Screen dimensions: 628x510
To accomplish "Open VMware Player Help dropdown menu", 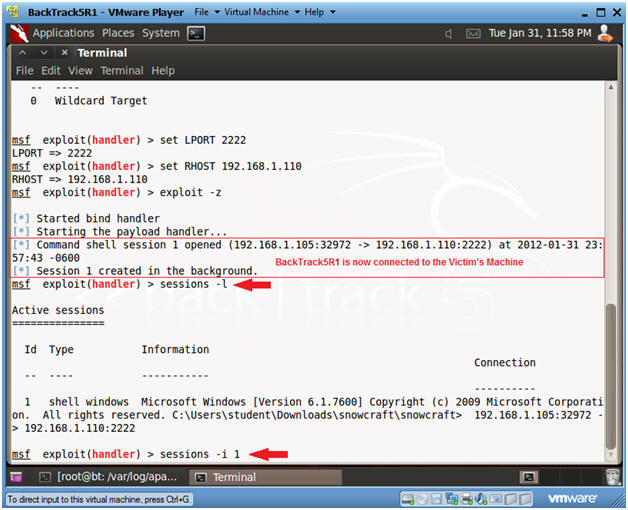I will [x=320, y=12].
